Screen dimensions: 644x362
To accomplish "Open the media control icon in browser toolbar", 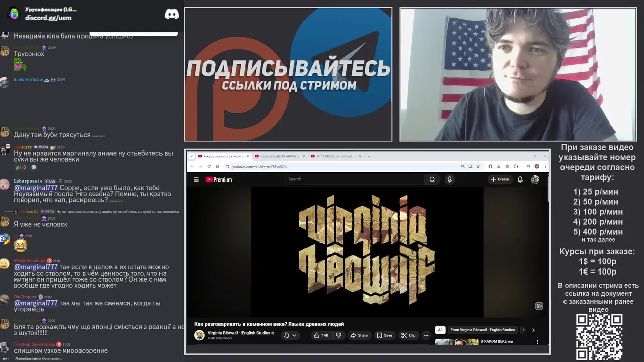I will [x=528, y=166].
